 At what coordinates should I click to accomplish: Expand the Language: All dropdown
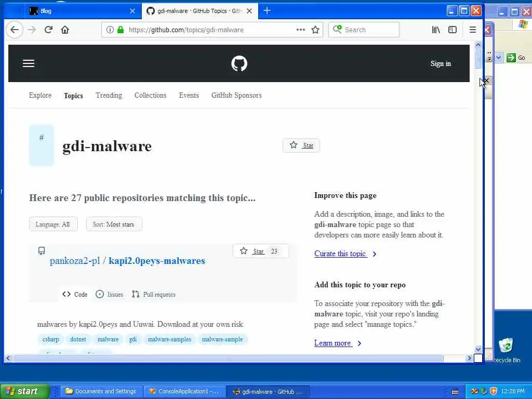(x=54, y=224)
